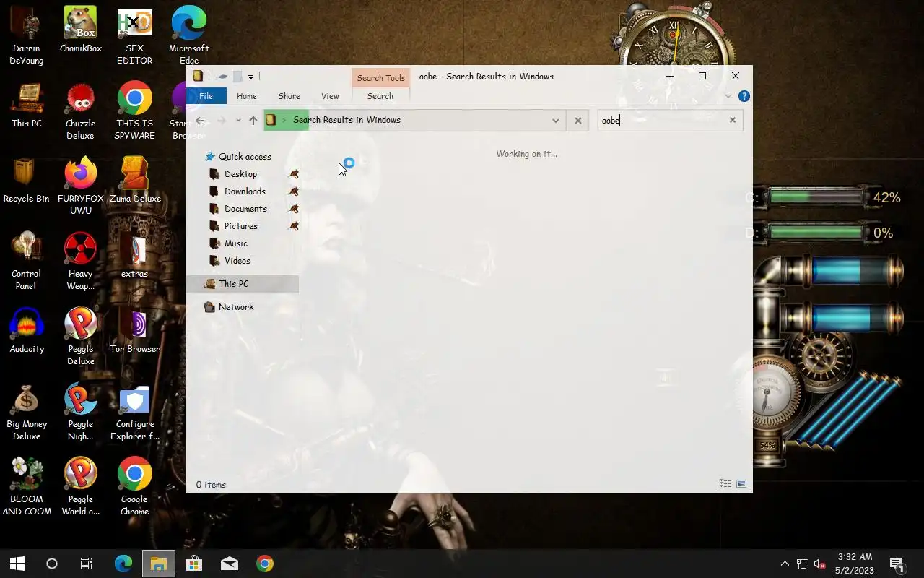
Task: Expand the address bar history dropdown
Action: point(555,121)
